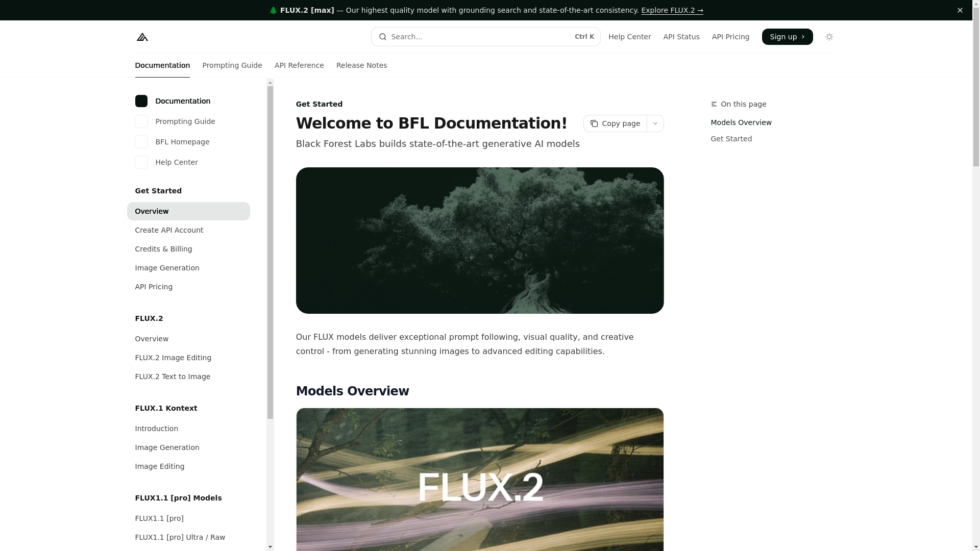Open the FLUX1.1 [pro] page
The height and width of the screenshot is (551, 980).
pyautogui.click(x=188, y=518)
